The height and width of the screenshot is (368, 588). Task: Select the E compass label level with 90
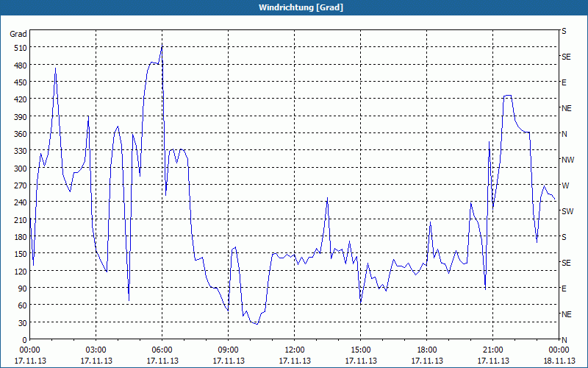click(x=564, y=289)
